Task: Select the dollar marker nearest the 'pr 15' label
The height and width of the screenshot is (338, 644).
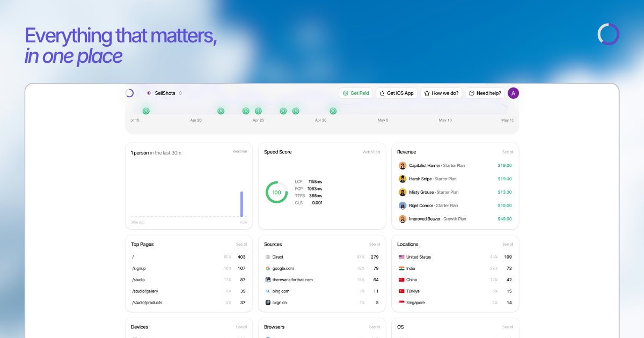Action: [x=146, y=111]
